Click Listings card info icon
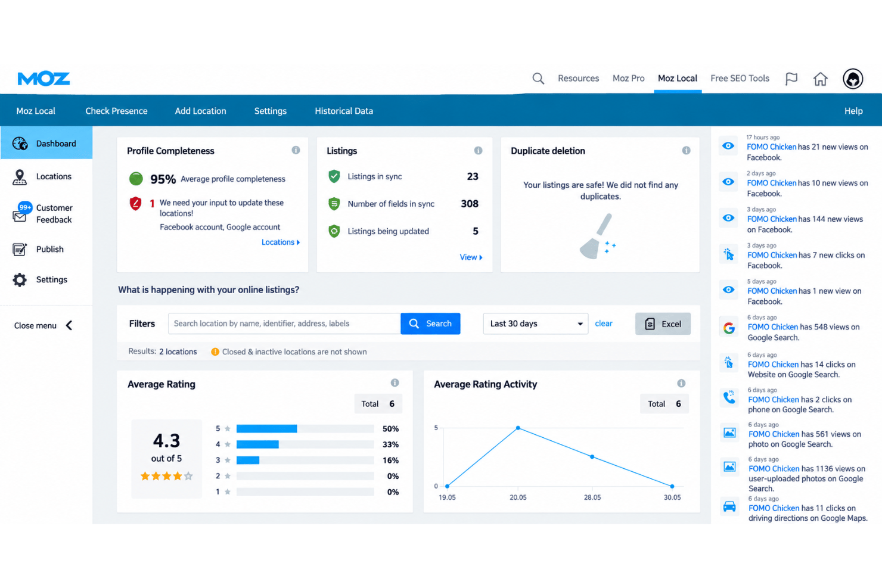Viewport: 882px width, 588px height. pyautogui.click(x=478, y=151)
